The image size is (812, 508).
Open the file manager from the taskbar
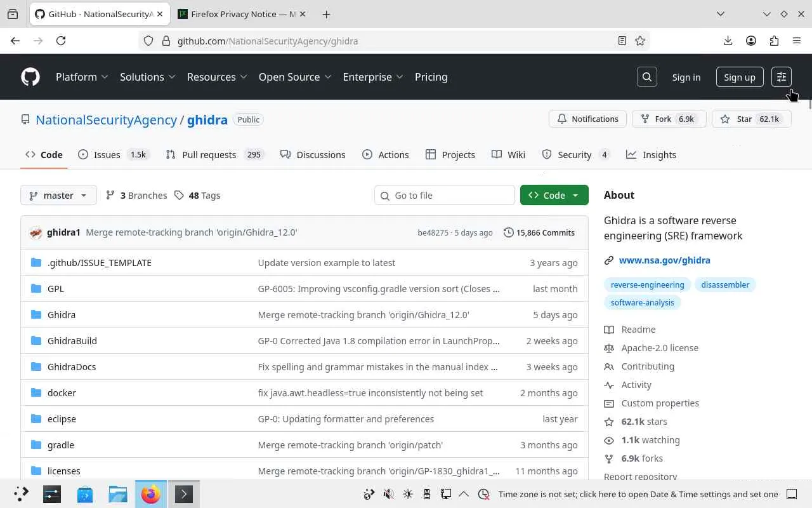point(118,494)
